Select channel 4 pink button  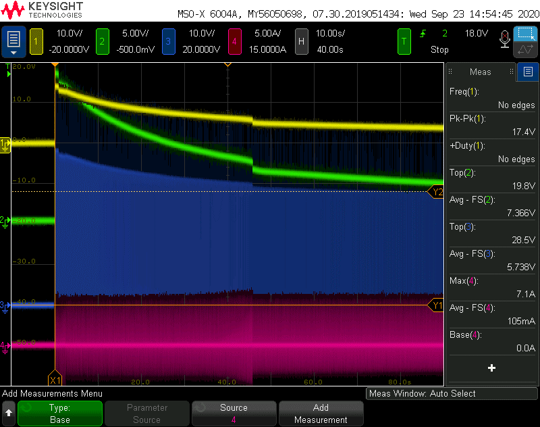(234, 42)
